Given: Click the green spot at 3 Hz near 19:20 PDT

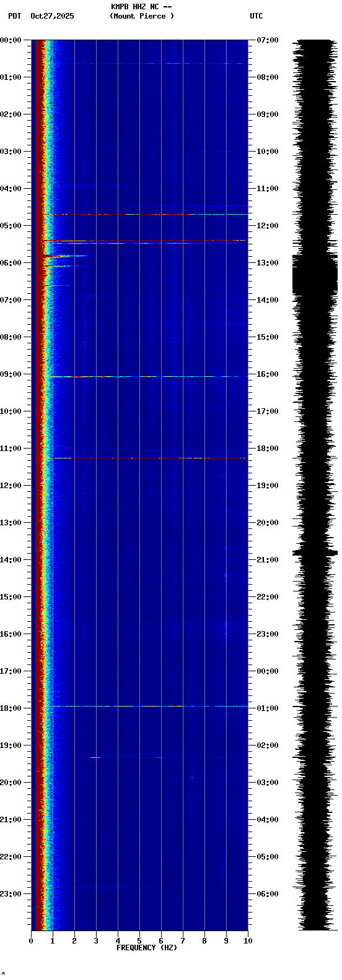Looking at the screenshot, I should click(95, 757).
